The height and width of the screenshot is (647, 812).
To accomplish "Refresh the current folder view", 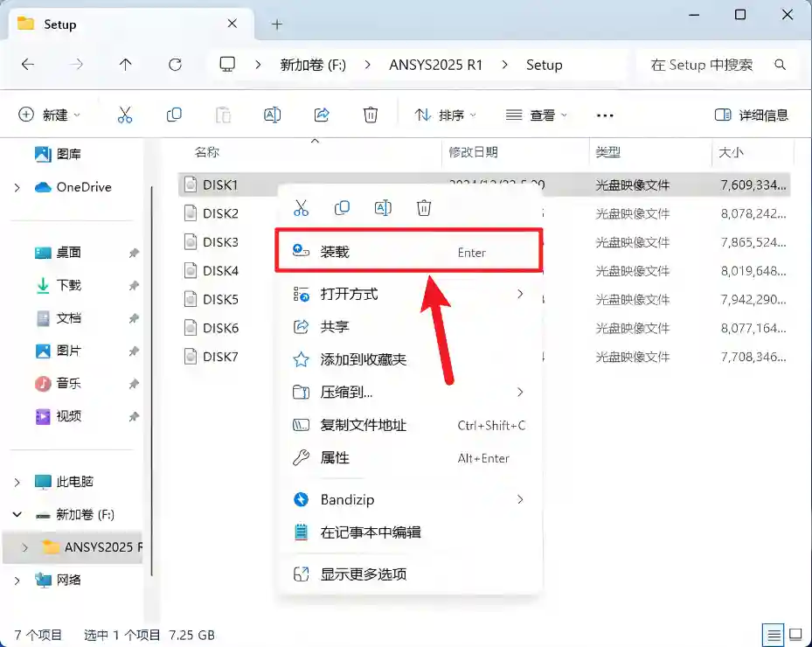I will (x=175, y=65).
